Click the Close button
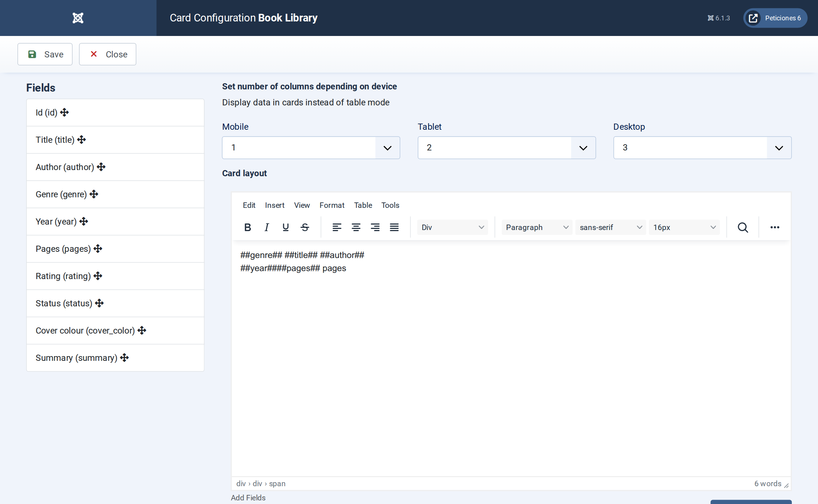Image resolution: width=818 pixels, height=504 pixels. [x=108, y=54]
